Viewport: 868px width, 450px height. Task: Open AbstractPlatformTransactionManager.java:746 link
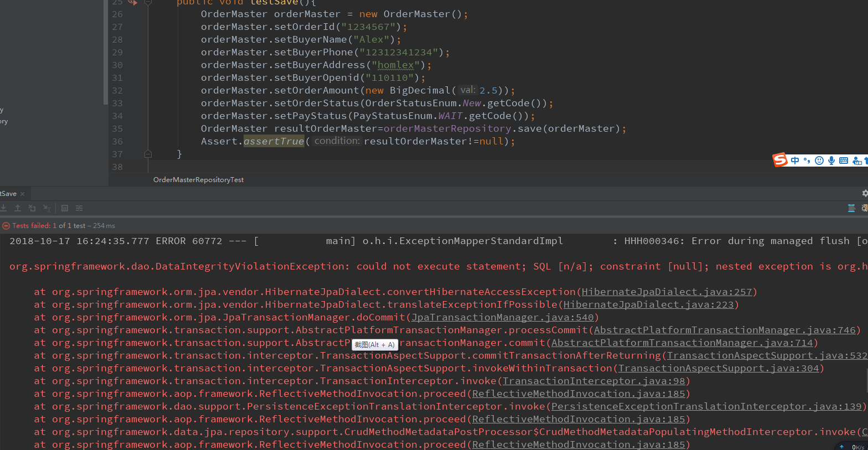725,330
